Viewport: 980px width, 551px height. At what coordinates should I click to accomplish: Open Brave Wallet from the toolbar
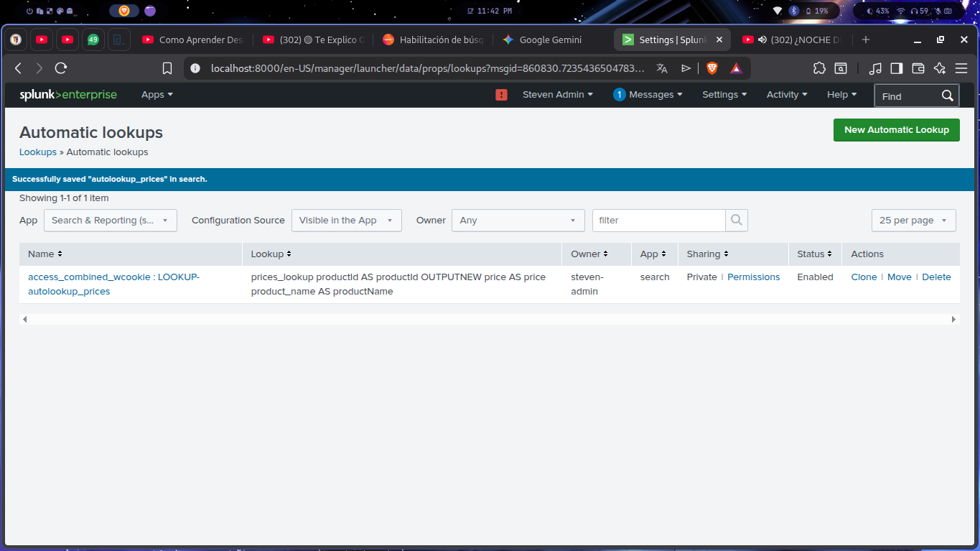(918, 68)
